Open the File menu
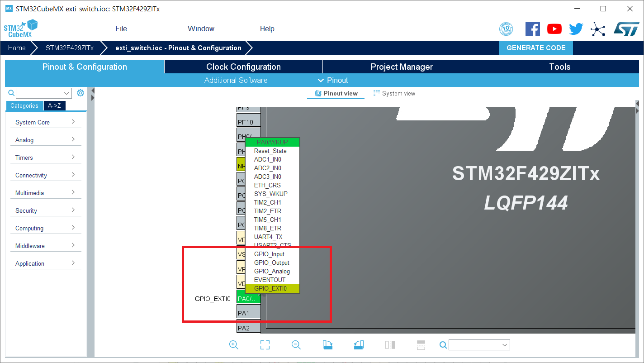 [121, 29]
